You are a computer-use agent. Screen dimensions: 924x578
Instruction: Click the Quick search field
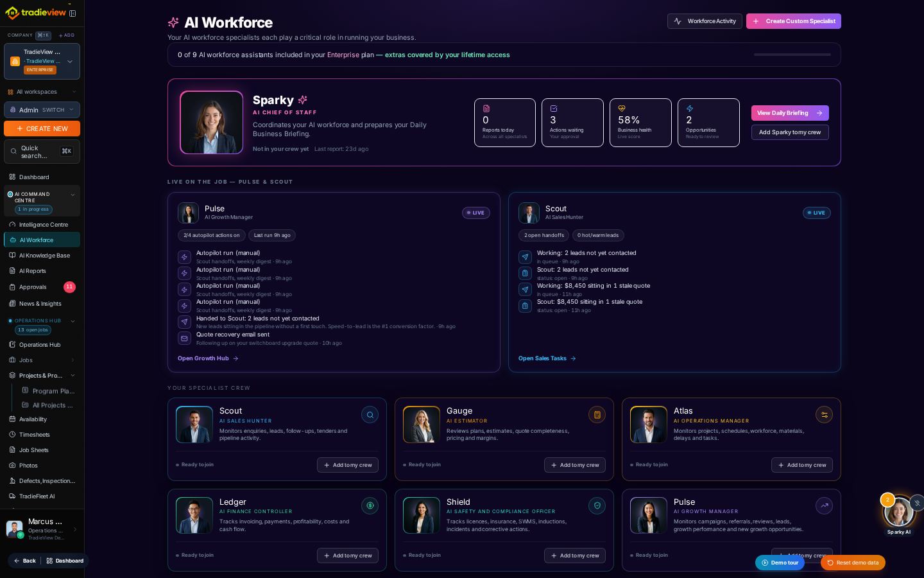point(42,152)
